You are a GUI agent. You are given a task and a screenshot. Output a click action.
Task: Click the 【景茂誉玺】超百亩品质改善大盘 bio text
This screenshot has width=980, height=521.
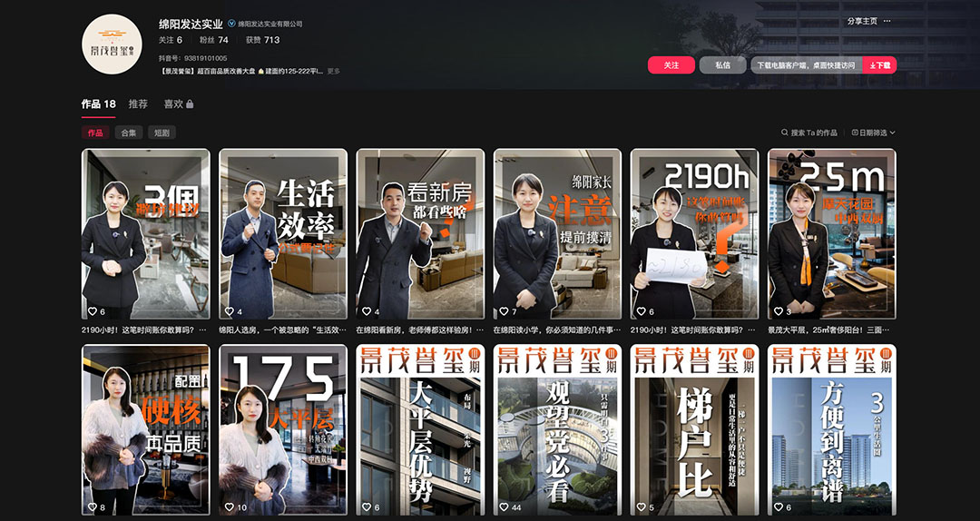coord(241,72)
